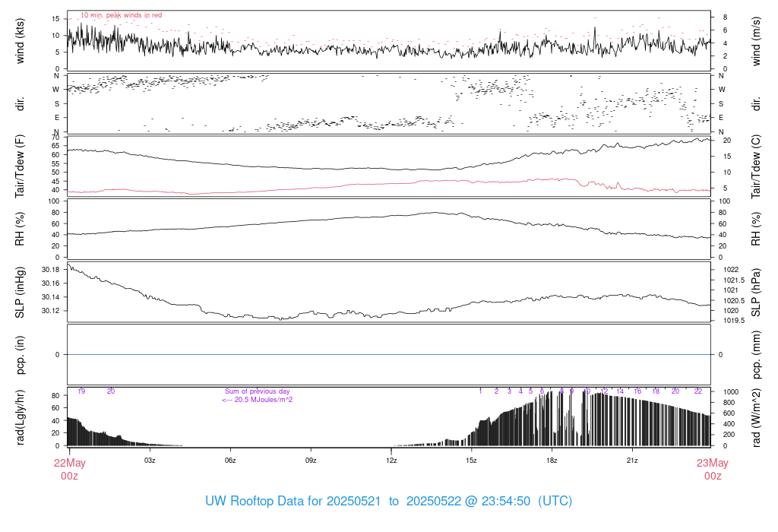This screenshot has width=778, height=532.
Task: Select the 'wind (m/s)' axis label
Action: [x=756, y=41]
